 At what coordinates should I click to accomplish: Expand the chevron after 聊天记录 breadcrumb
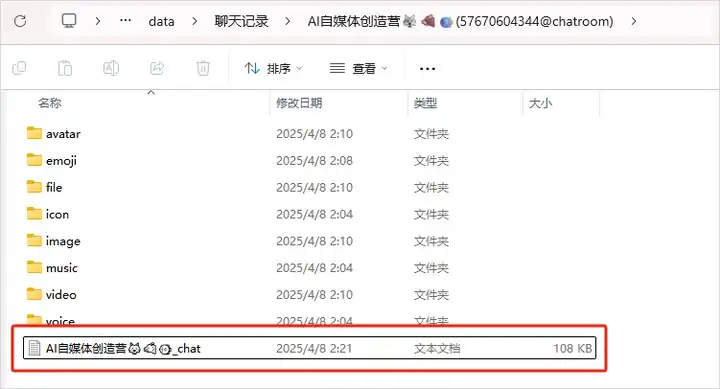click(x=287, y=21)
